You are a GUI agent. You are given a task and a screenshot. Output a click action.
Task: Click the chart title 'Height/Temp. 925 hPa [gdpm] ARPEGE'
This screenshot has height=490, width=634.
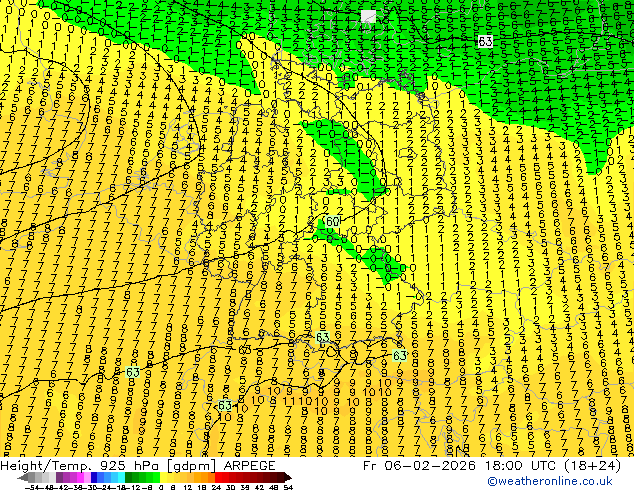[x=138, y=466]
